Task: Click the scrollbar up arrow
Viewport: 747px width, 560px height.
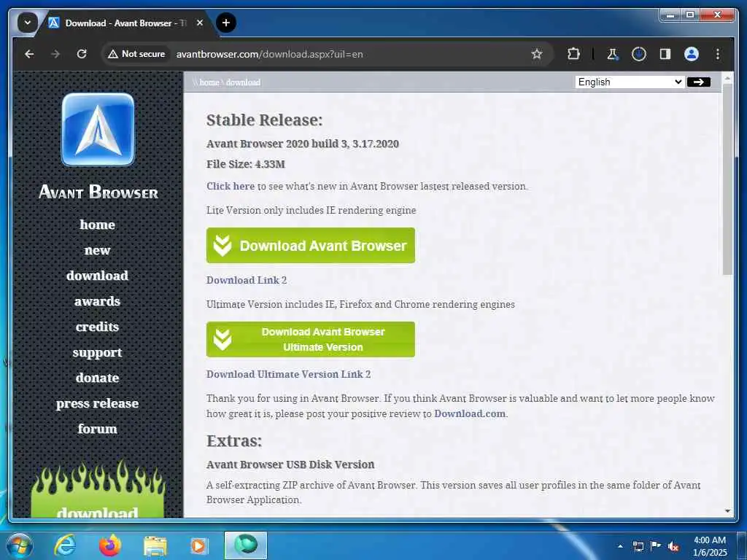Action: click(x=727, y=77)
